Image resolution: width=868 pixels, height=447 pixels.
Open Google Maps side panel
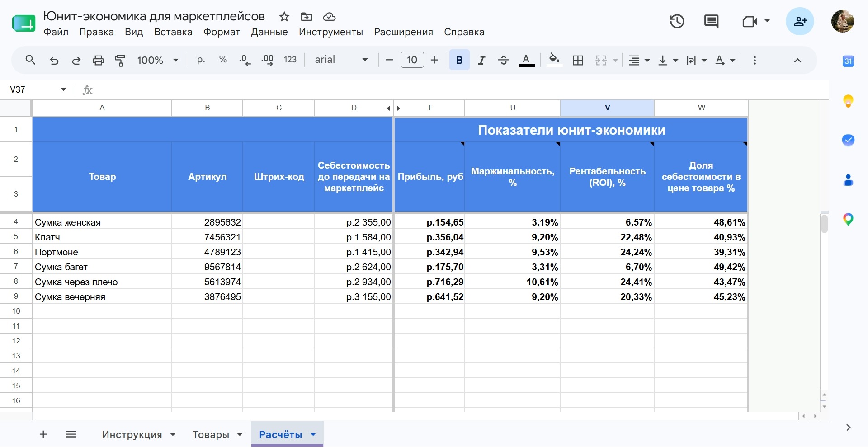[x=848, y=220]
